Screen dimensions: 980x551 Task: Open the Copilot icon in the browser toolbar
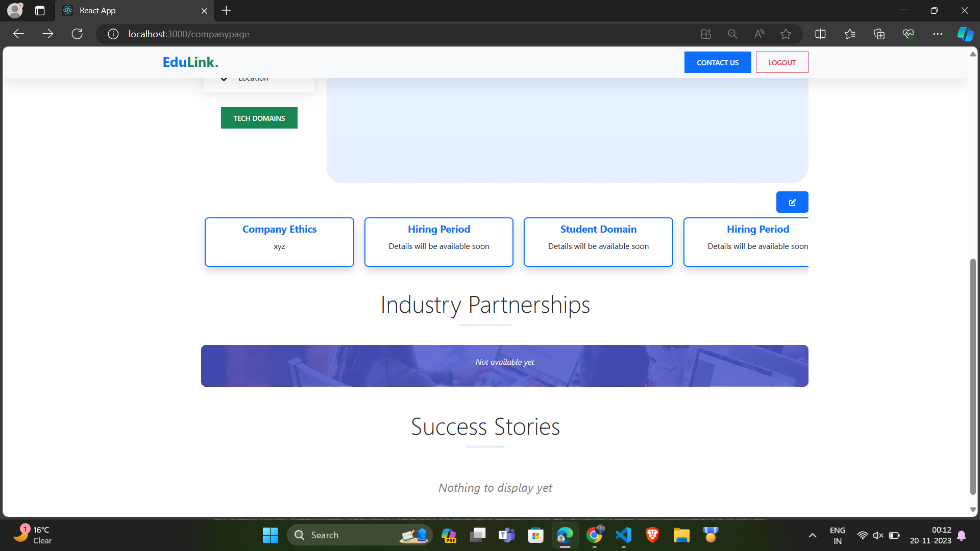(x=965, y=34)
